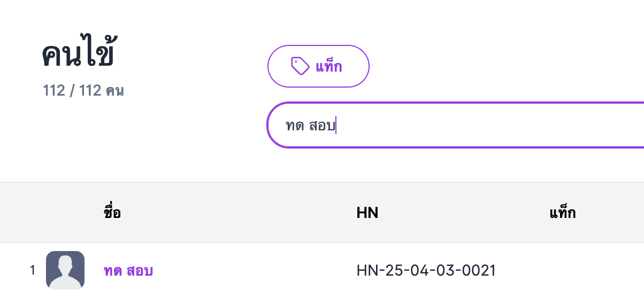The height and width of the screenshot is (297, 644).
Task: Open the ทด สอบ patient name link
Action: click(x=128, y=271)
